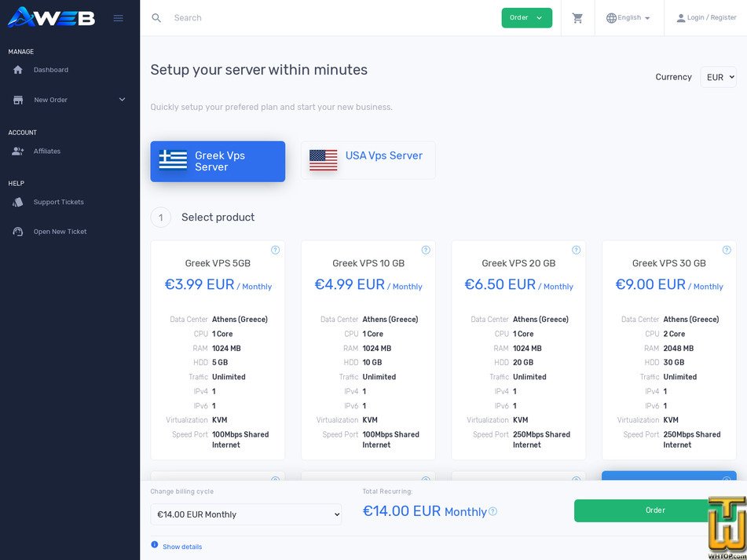Select the Greek VPS 30 GB plan title

pos(669,263)
